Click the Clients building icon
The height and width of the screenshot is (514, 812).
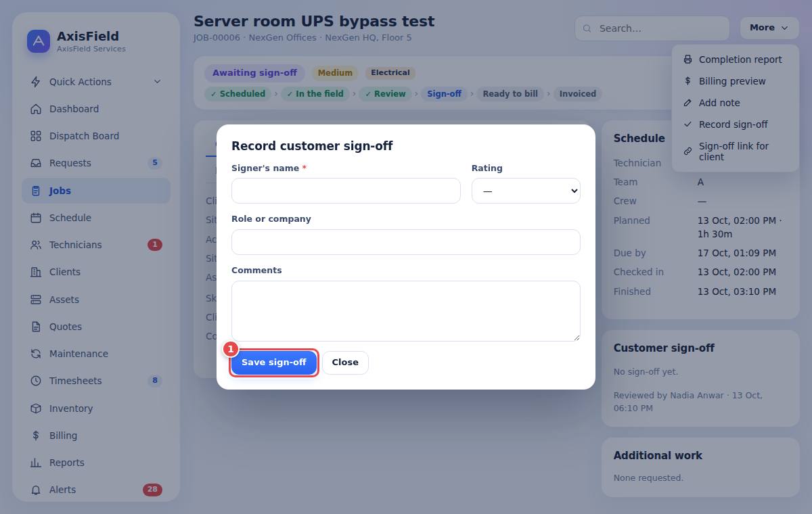pos(36,272)
